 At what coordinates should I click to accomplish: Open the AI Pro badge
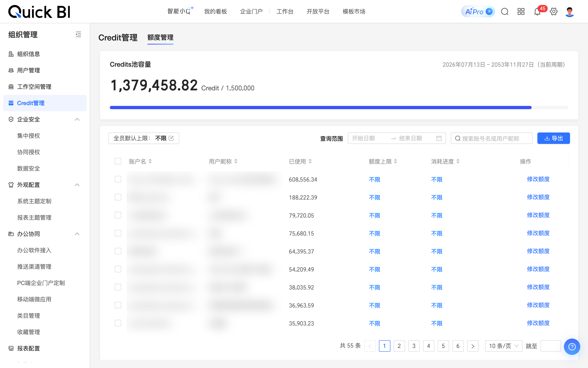[478, 11]
